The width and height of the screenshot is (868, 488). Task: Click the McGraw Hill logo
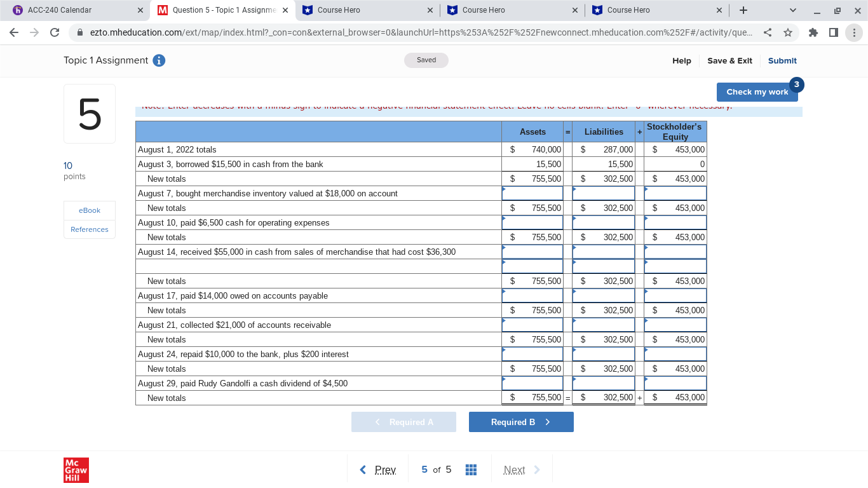point(76,470)
